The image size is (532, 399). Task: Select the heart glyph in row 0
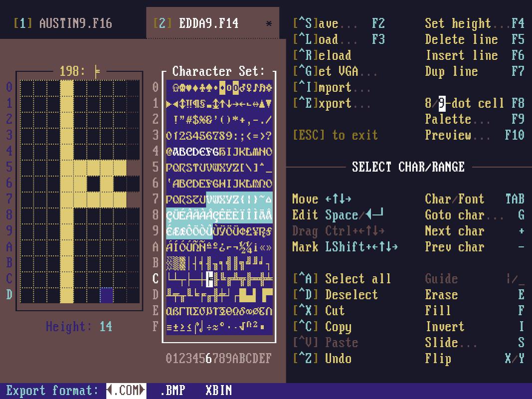pos(189,88)
